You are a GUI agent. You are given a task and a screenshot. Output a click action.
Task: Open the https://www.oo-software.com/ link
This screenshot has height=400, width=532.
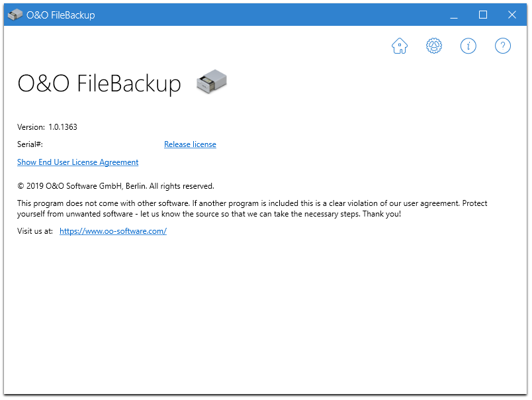(x=113, y=231)
